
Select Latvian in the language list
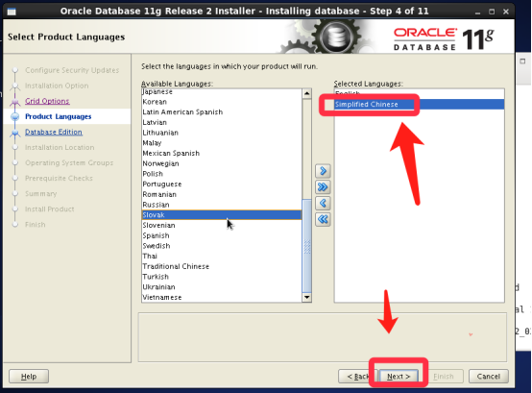tap(222, 122)
